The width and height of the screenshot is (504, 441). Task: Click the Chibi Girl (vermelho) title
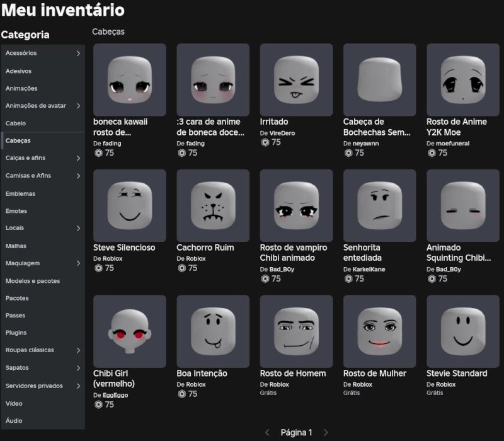point(114,379)
